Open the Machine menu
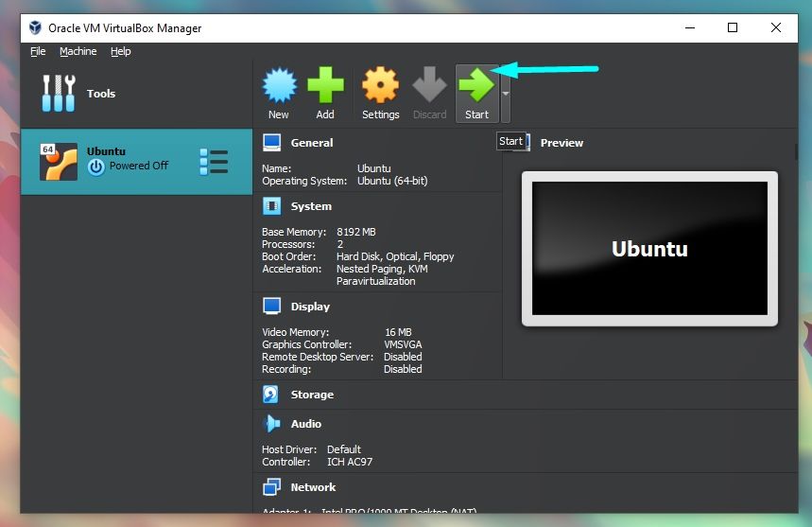 tap(78, 51)
